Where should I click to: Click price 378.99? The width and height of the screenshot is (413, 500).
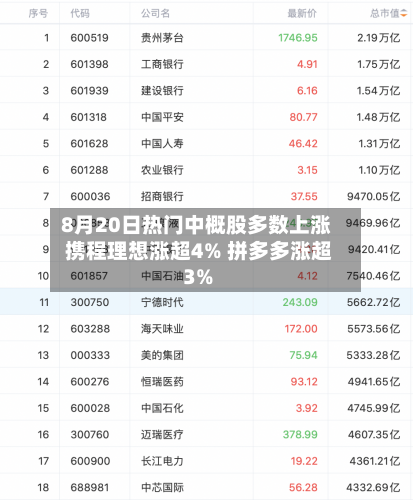pos(300,435)
